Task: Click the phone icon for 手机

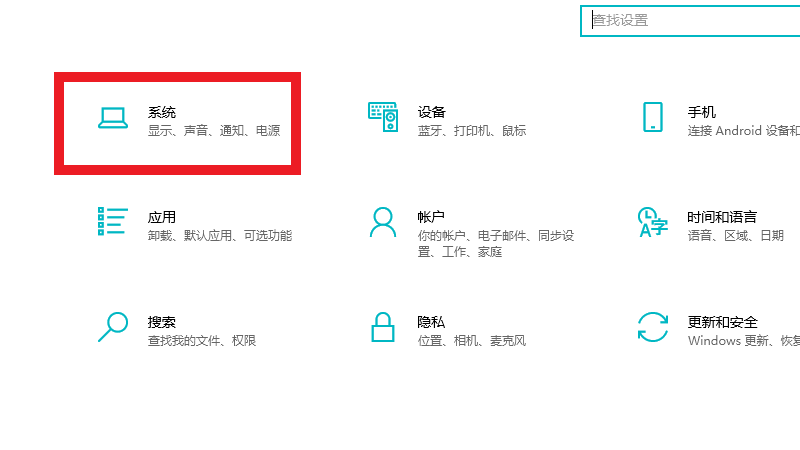Action: coord(653,117)
